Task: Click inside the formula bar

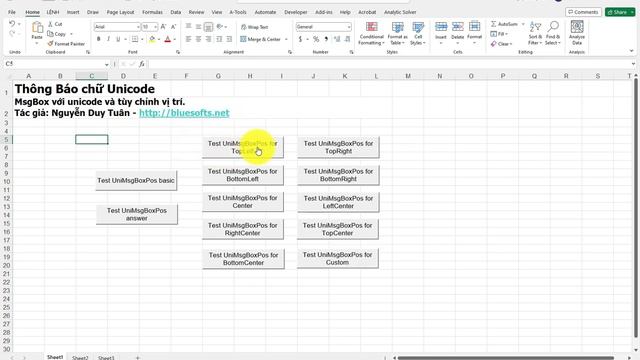Action: (390, 64)
